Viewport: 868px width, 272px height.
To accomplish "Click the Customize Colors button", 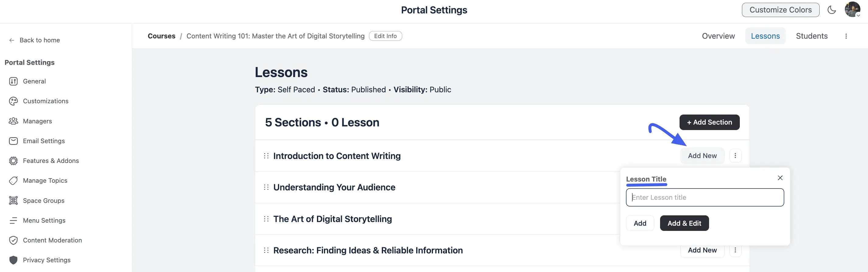I will click(x=780, y=10).
